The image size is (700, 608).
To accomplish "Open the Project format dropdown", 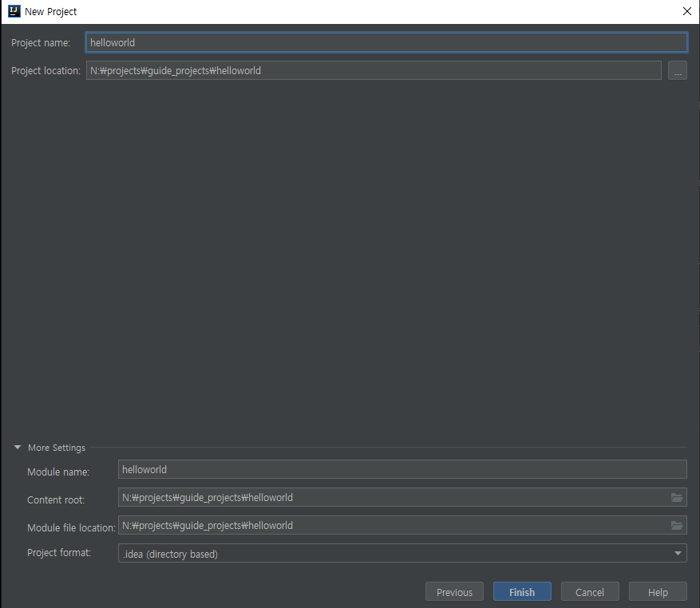I will (402, 554).
